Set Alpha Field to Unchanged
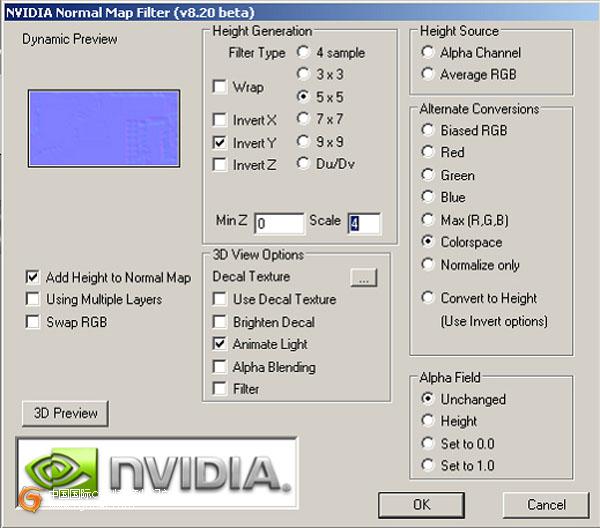The height and width of the screenshot is (528, 600). [x=427, y=399]
